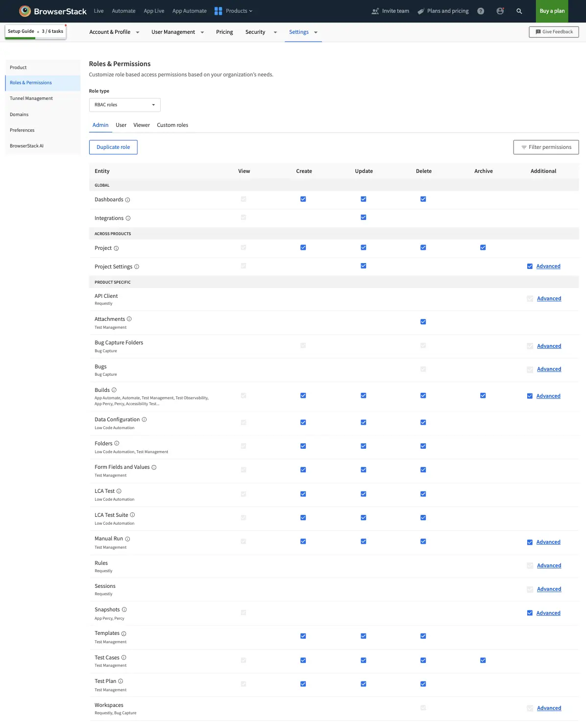This screenshot has height=728, width=586.
Task: Open the Security menu item
Action: point(255,32)
